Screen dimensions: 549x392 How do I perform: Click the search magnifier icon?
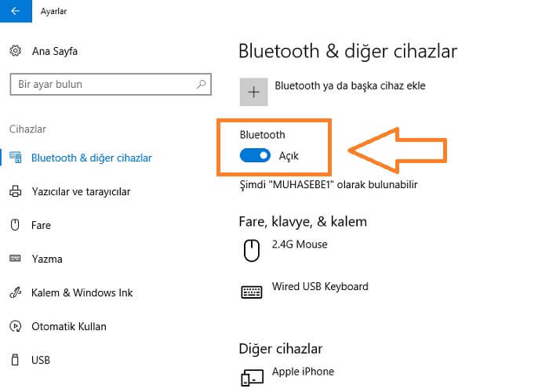pyautogui.click(x=202, y=84)
